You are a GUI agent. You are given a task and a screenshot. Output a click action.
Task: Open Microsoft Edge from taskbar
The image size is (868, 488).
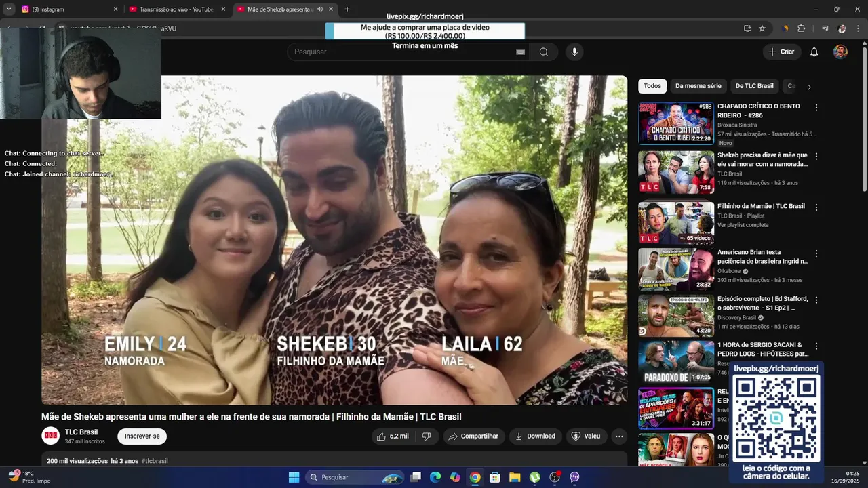[435, 477]
